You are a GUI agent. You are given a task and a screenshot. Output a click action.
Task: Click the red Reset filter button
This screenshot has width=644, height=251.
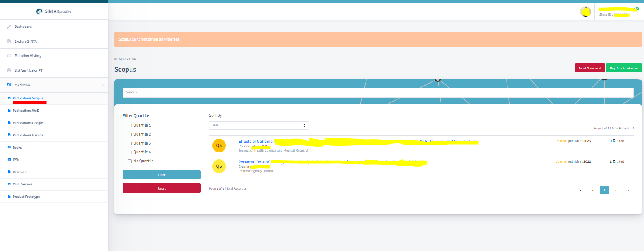(162, 188)
